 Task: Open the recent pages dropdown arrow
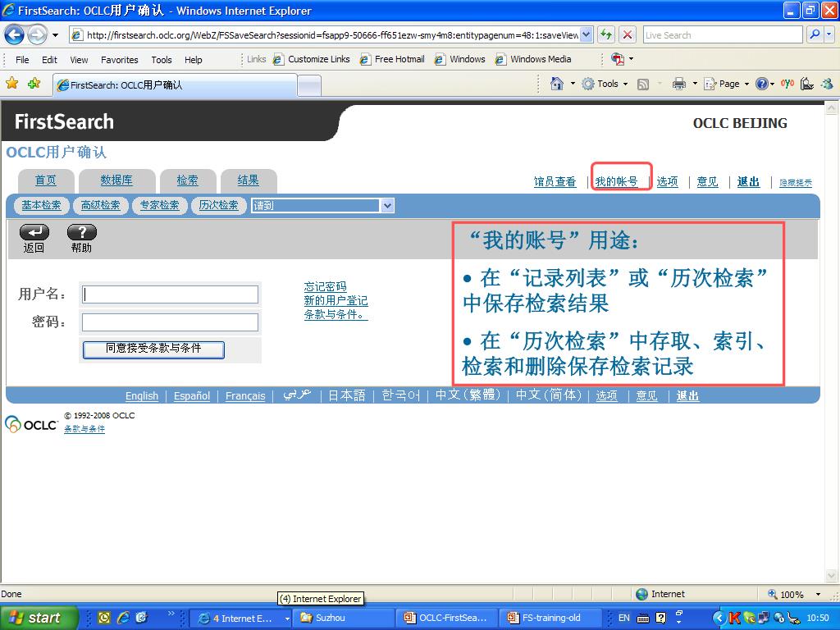55,35
